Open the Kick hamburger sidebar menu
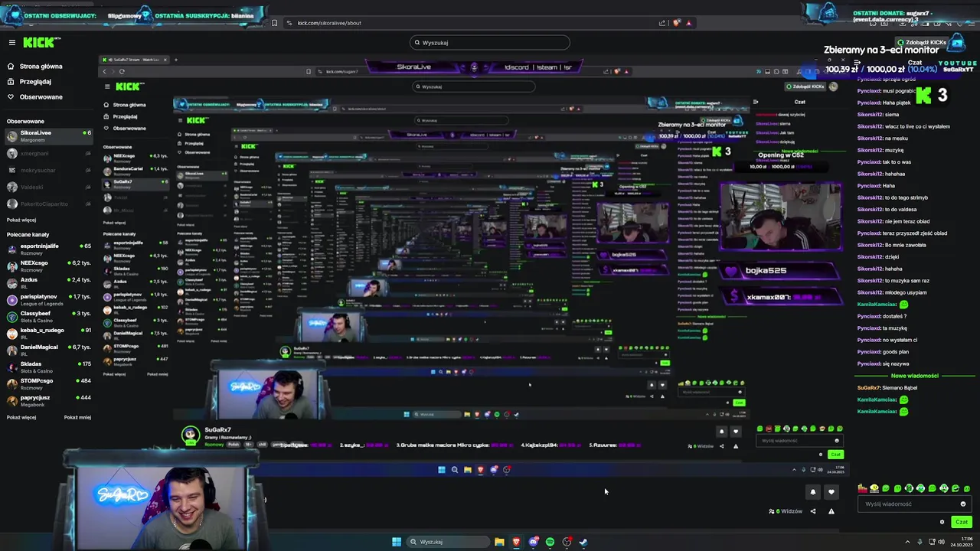 click(x=11, y=43)
